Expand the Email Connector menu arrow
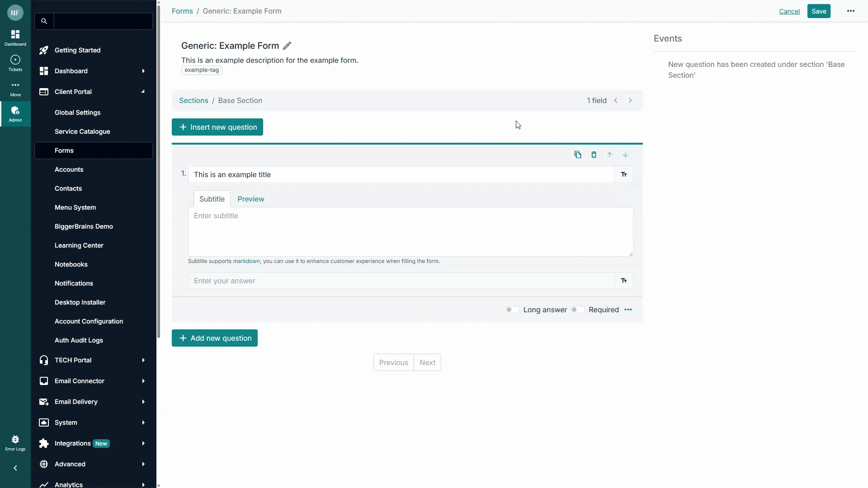The image size is (868, 488). coord(143,381)
